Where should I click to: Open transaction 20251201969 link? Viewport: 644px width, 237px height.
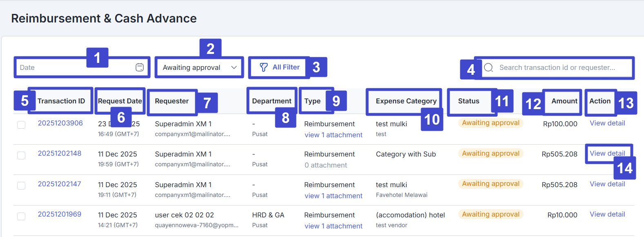click(60, 214)
